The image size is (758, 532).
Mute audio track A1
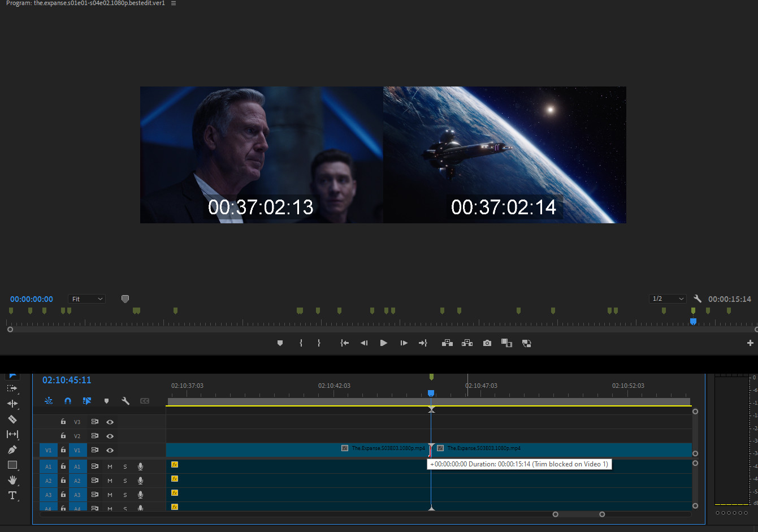point(110,466)
